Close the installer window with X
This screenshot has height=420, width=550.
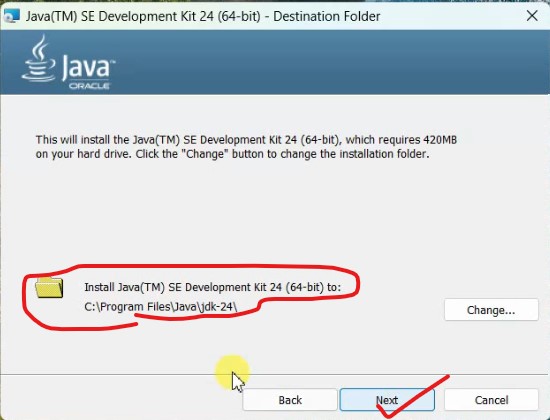[532, 16]
